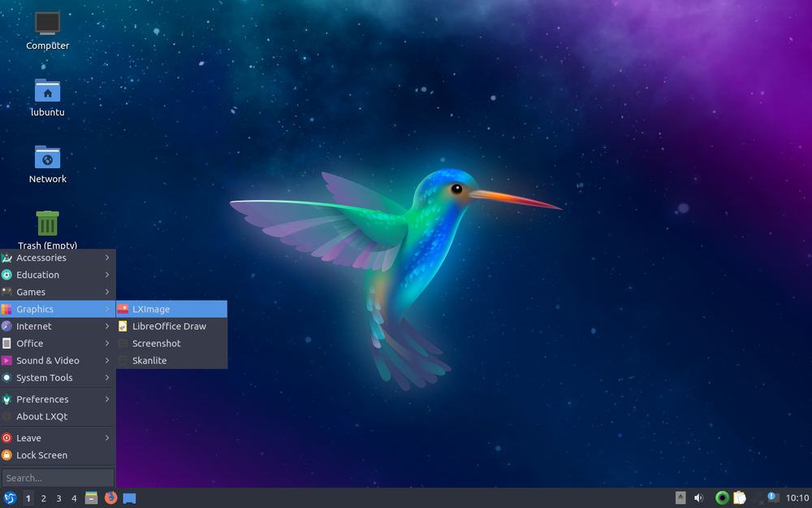Switch to virtual desktop 3
The height and width of the screenshot is (508, 812).
coord(58,498)
